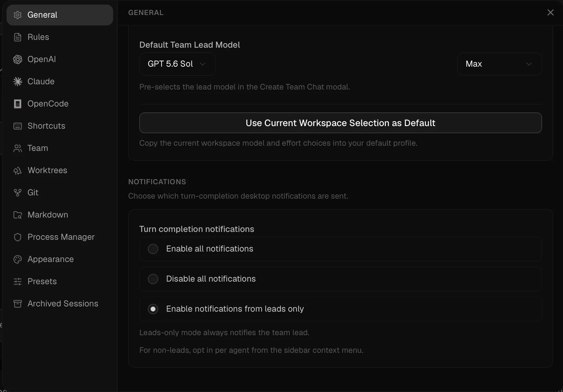Open the Rules settings section

pyautogui.click(x=60, y=37)
